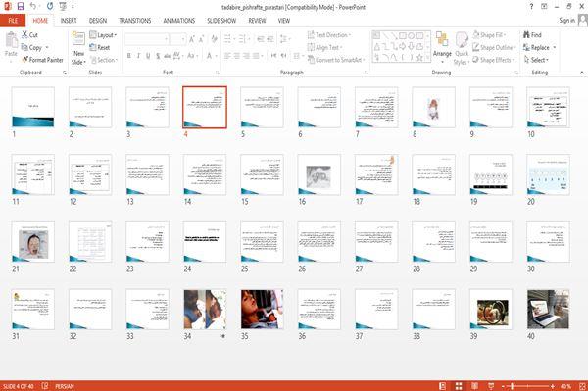The height and width of the screenshot is (391, 588).
Task: Click the Reading View icon in status bar
Action: point(474,386)
